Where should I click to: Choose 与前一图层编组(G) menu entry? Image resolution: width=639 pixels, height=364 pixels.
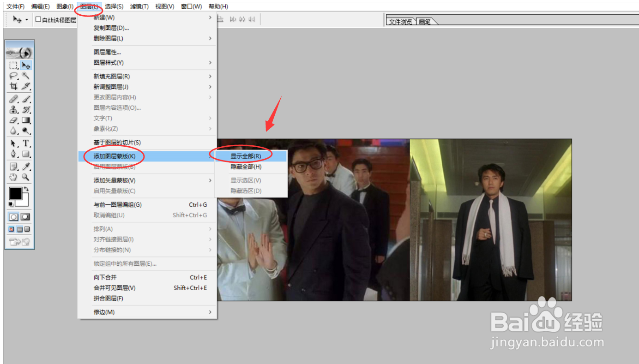coord(147,205)
